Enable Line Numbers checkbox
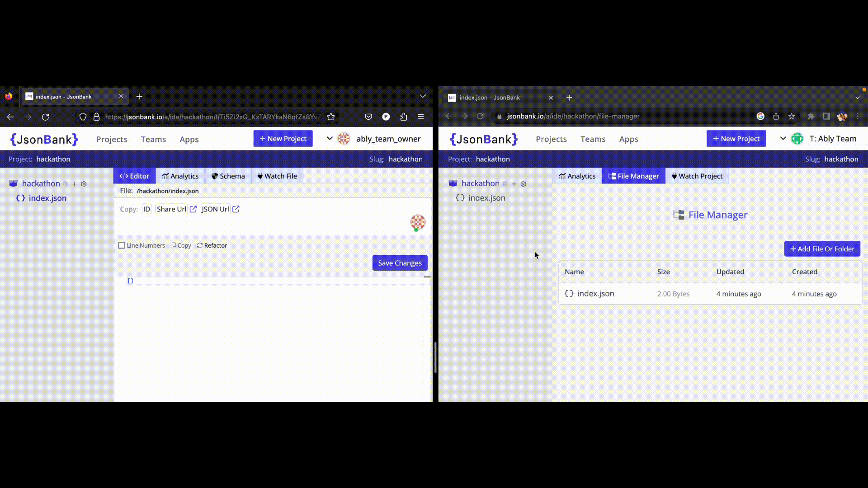 122,245
